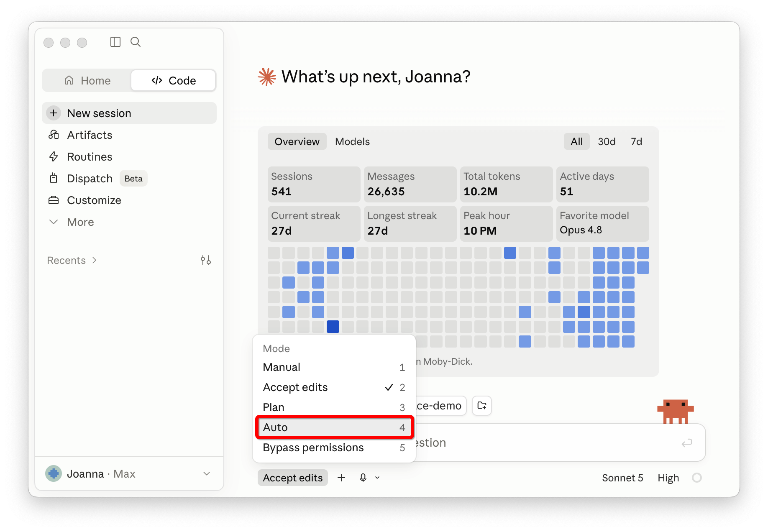Toggle the sidebar panel icon
This screenshot has width=768, height=532.
(x=115, y=42)
